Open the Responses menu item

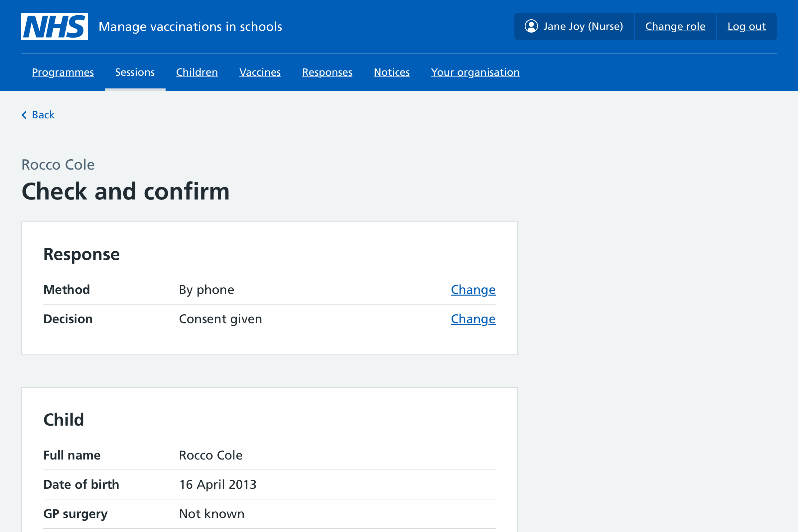point(327,72)
